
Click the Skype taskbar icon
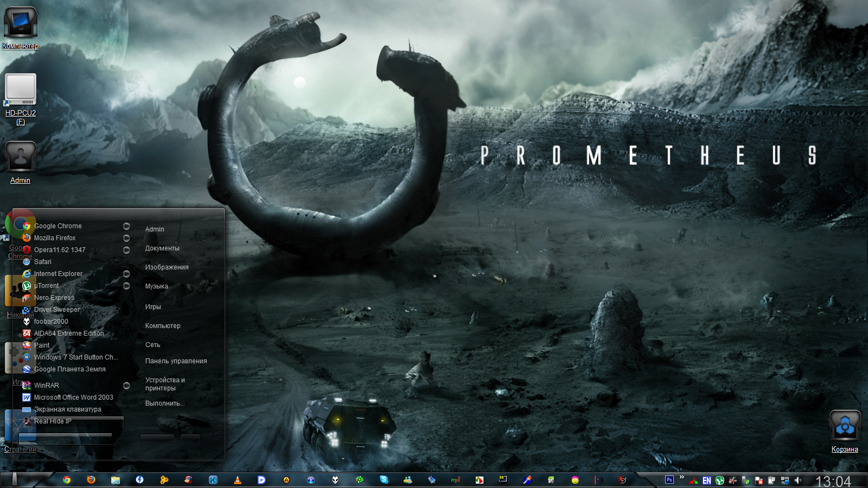pyautogui.click(x=384, y=480)
